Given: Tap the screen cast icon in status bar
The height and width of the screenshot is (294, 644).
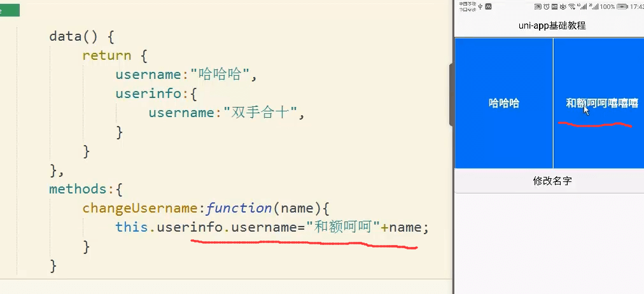Looking at the screenshot, I should pyautogui.click(x=538, y=6).
